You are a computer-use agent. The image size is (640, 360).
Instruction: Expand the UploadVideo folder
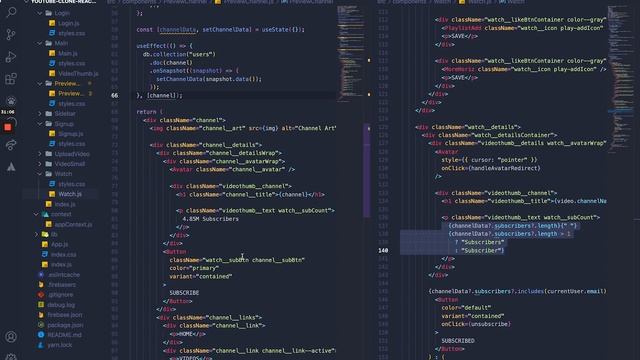(x=40, y=154)
